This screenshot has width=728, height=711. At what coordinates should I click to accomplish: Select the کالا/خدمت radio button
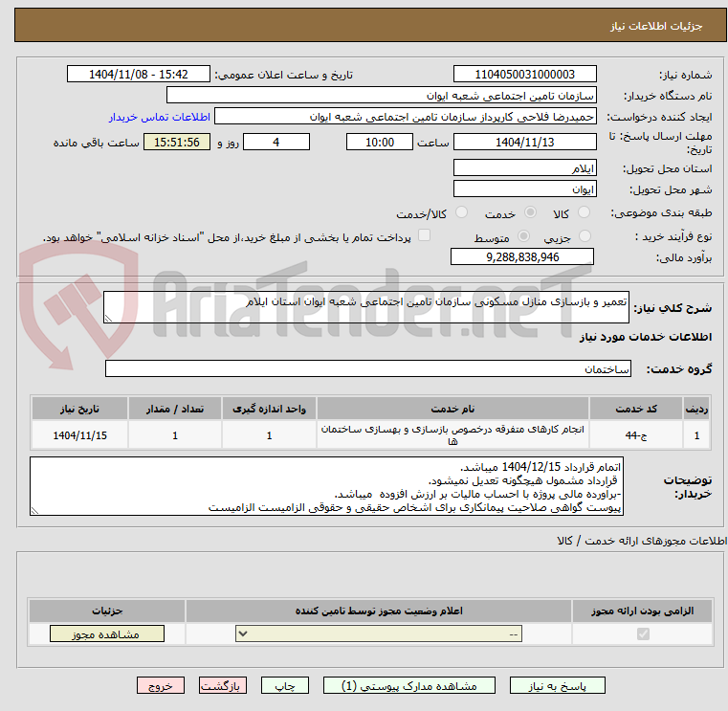coord(461,212)
